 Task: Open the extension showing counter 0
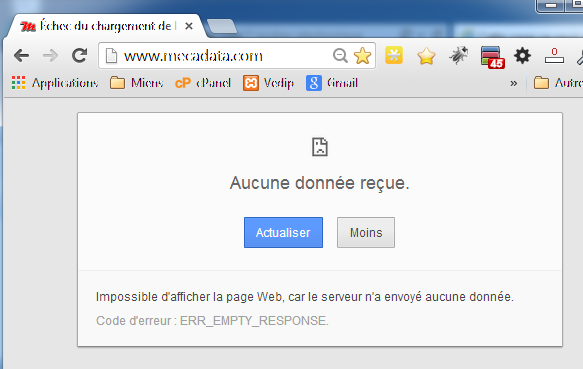click(554, 56)
